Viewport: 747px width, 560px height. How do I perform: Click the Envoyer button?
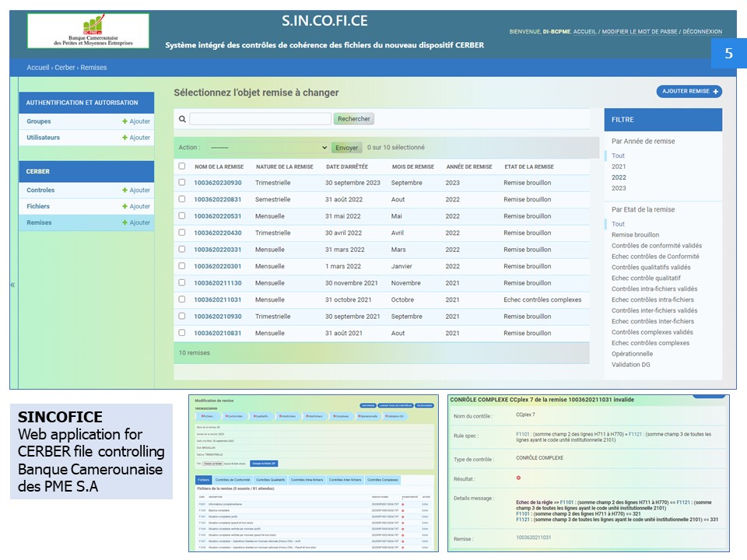pos(346,148)
